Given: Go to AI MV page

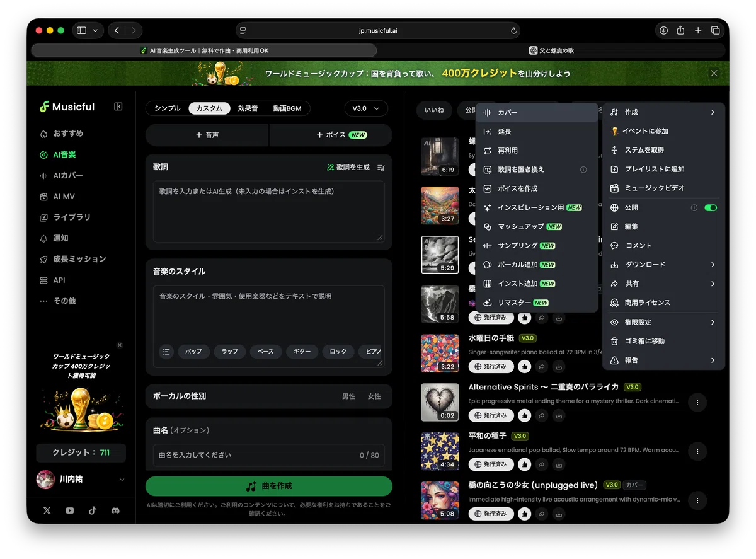Looking at the screenshot, I should 64,197.
